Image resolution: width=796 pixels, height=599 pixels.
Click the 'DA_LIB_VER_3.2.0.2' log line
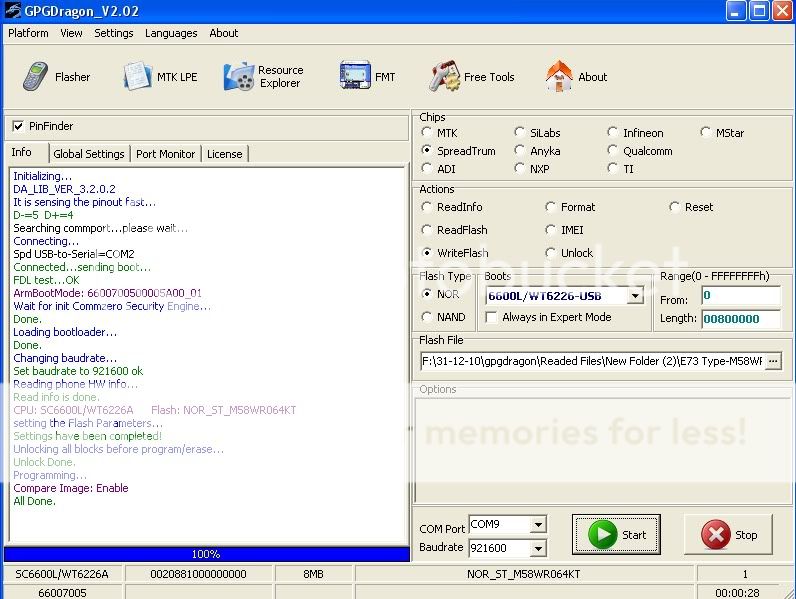(64, 189)
